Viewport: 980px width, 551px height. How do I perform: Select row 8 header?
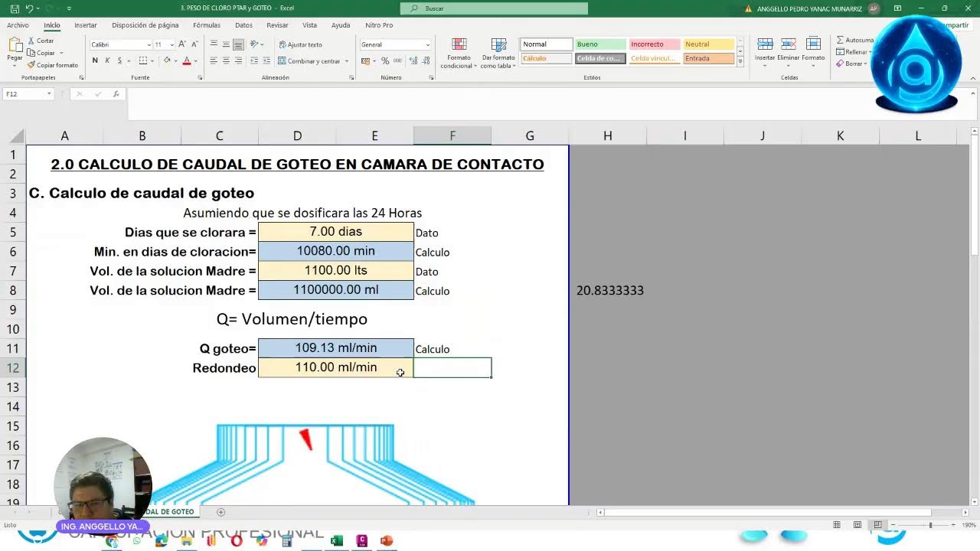(13, 290)
